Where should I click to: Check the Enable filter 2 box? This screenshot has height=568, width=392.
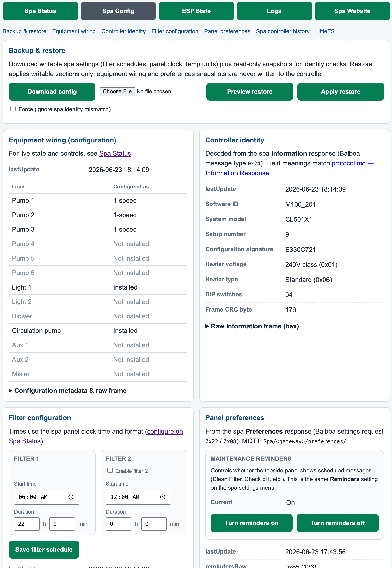click(110, 470)
